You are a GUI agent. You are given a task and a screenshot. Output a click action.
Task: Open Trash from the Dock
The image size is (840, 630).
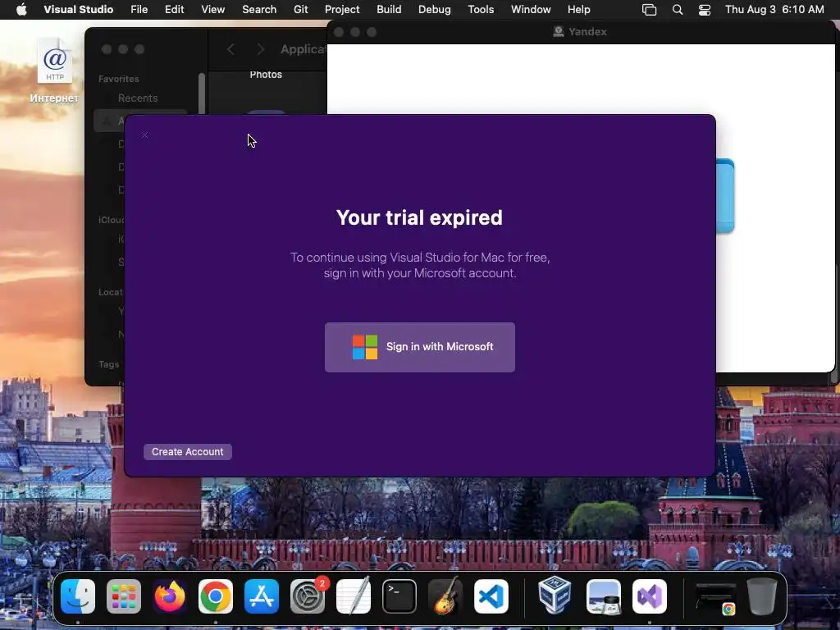pos(762,596)
